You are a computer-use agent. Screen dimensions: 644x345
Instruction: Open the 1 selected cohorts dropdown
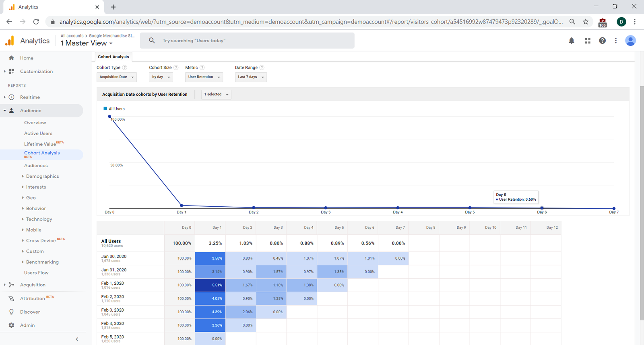(x=216, y=94)
